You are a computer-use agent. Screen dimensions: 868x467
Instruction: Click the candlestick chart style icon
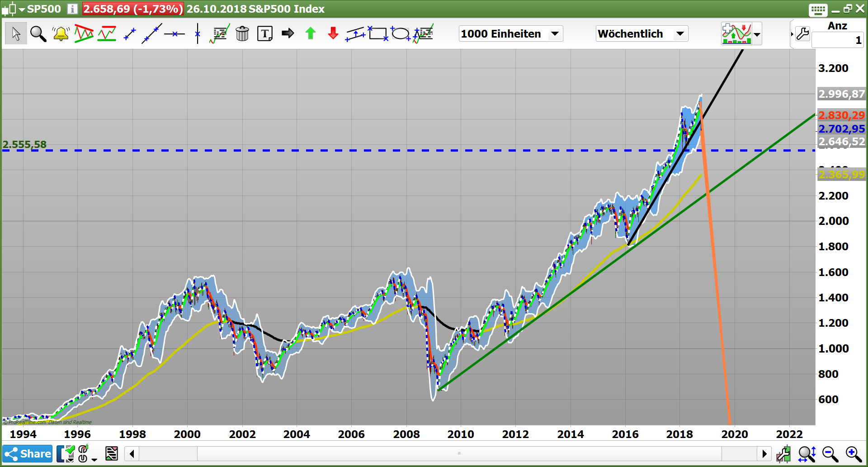(x=9, y=9)
